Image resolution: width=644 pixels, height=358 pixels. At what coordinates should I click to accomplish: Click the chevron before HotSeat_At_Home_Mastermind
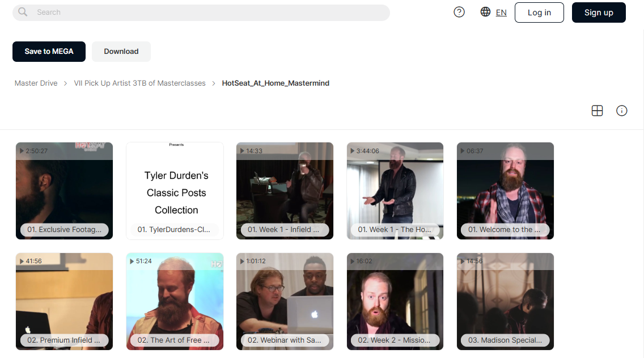(214, 83)
